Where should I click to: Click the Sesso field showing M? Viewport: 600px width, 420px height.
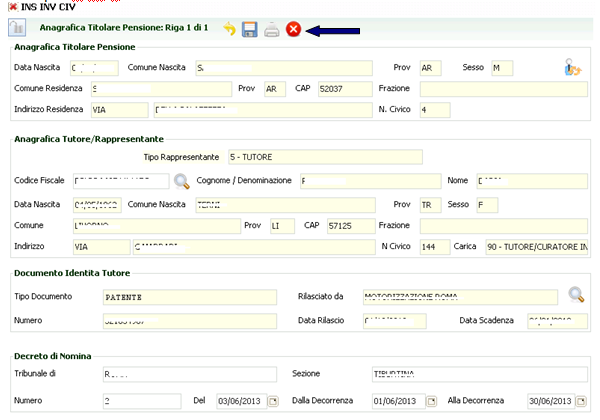pyautogui.click(x=502, y=68)
